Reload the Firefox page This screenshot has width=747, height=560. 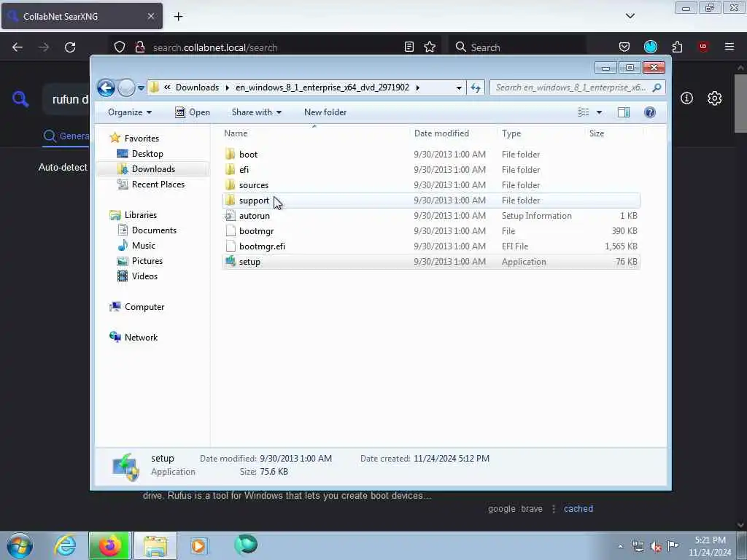point(70,47)
